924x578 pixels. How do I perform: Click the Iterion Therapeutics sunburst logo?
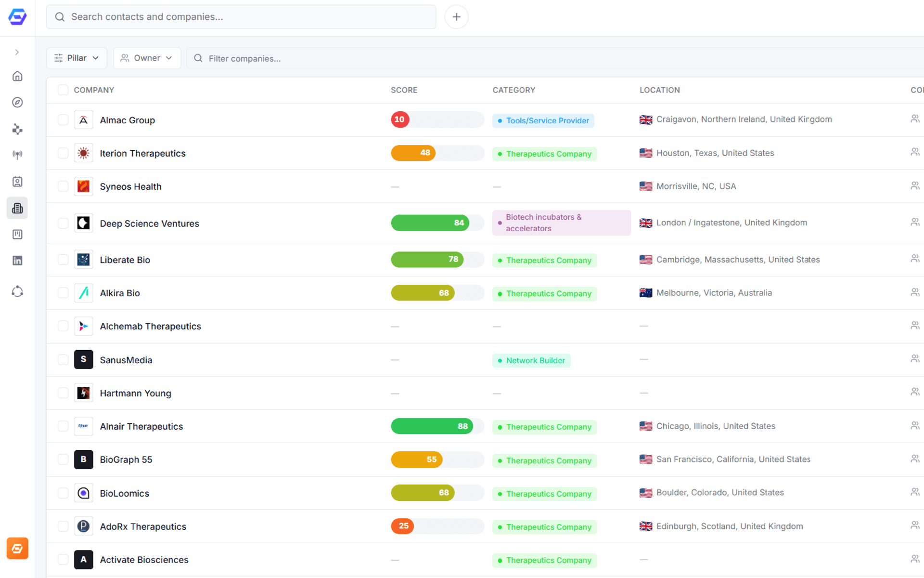(84, 153)
